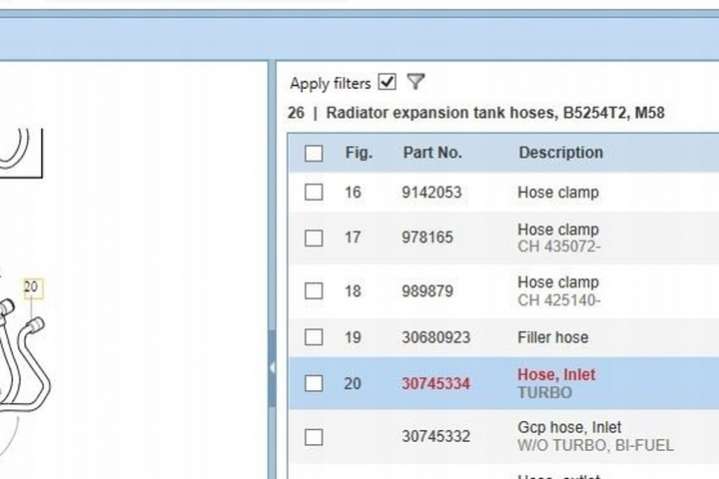Click the Hose, Inlet description link
Viewport: 719px width, 479px height.
click(x=556, y=375)
